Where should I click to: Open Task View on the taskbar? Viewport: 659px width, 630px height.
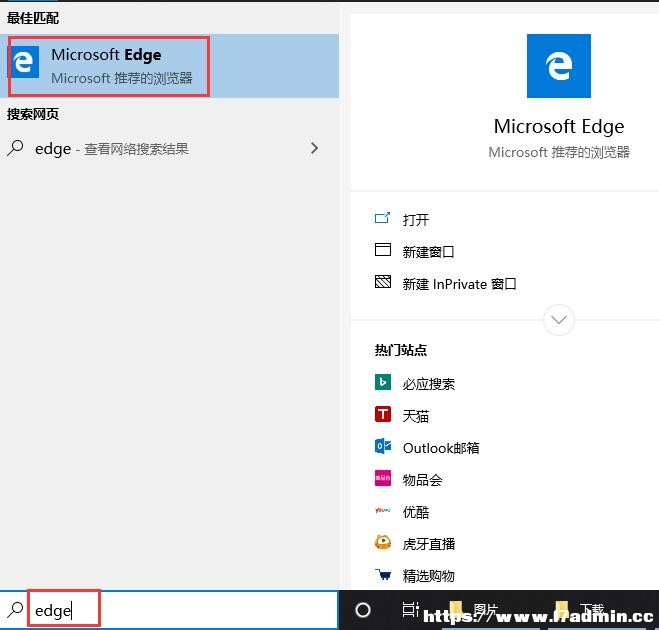[410, 609]
